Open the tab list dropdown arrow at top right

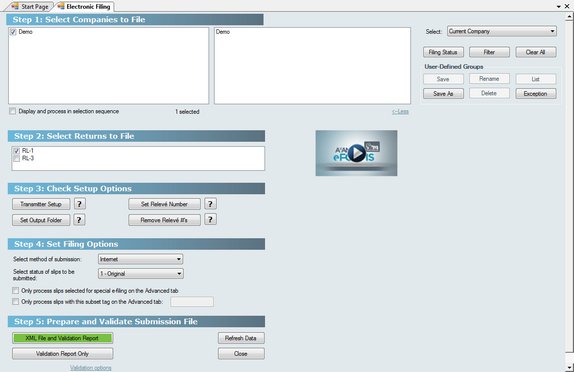click(559, 7)
